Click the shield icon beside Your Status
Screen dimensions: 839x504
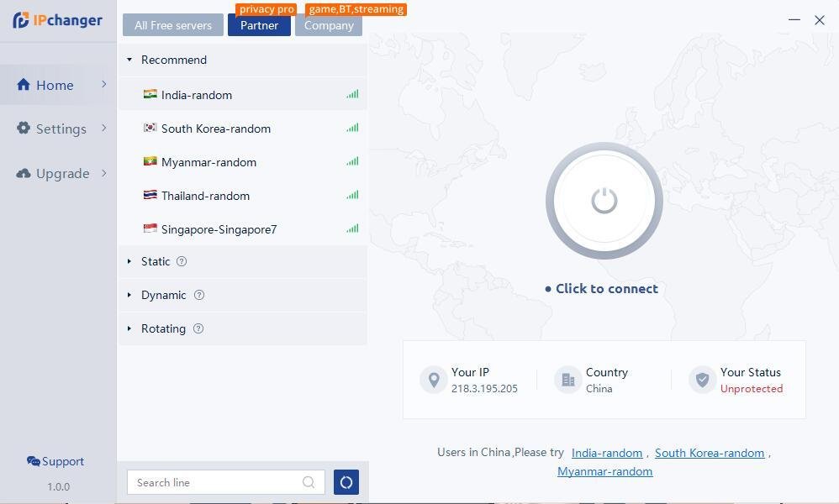[702, 380]
